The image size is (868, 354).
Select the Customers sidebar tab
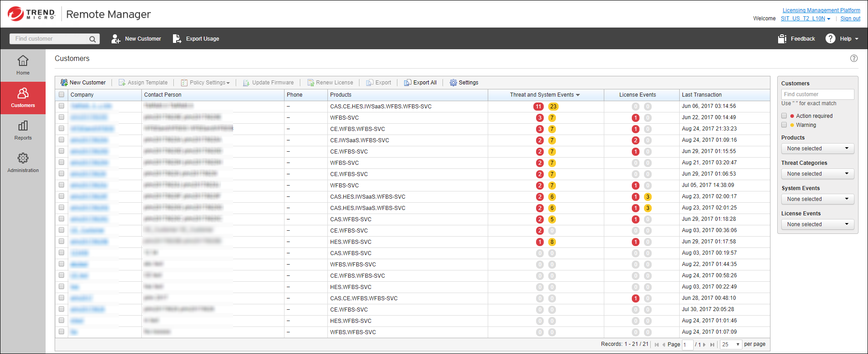click(23, 98)
